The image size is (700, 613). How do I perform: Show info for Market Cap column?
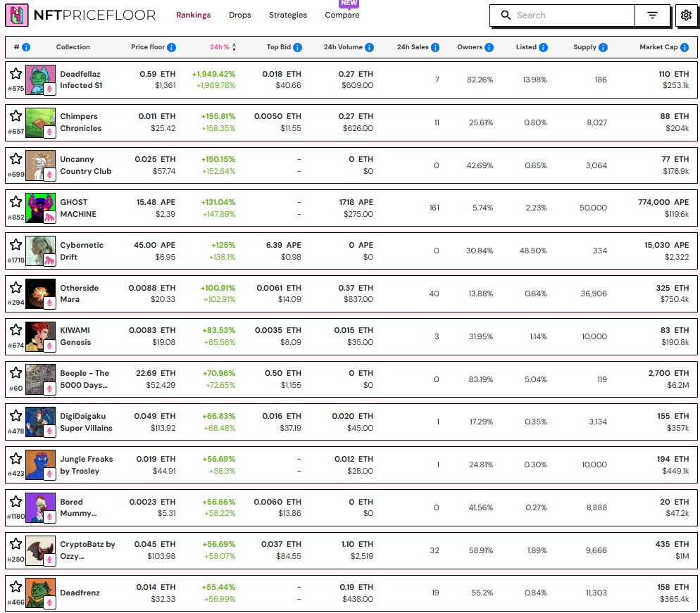(x=684, y=47)
